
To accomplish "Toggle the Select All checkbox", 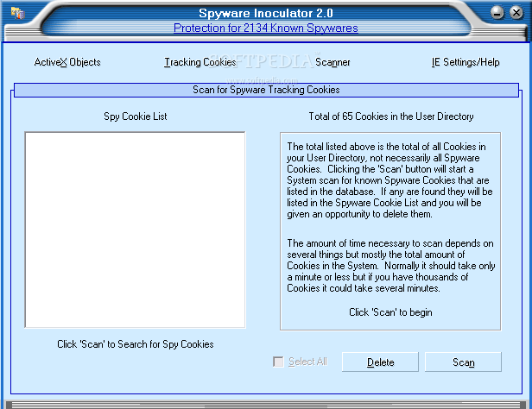I will 278,362.
